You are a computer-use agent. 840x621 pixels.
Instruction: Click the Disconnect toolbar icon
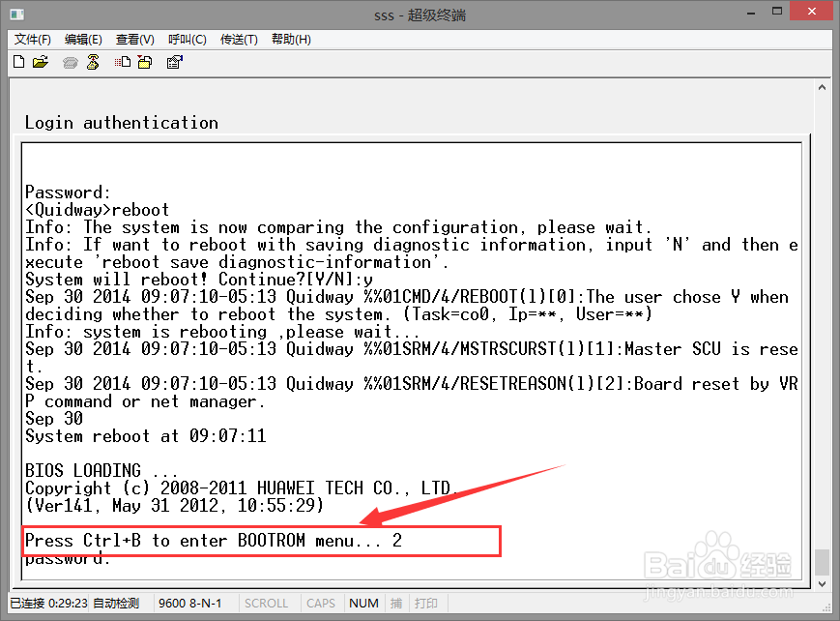93,63
